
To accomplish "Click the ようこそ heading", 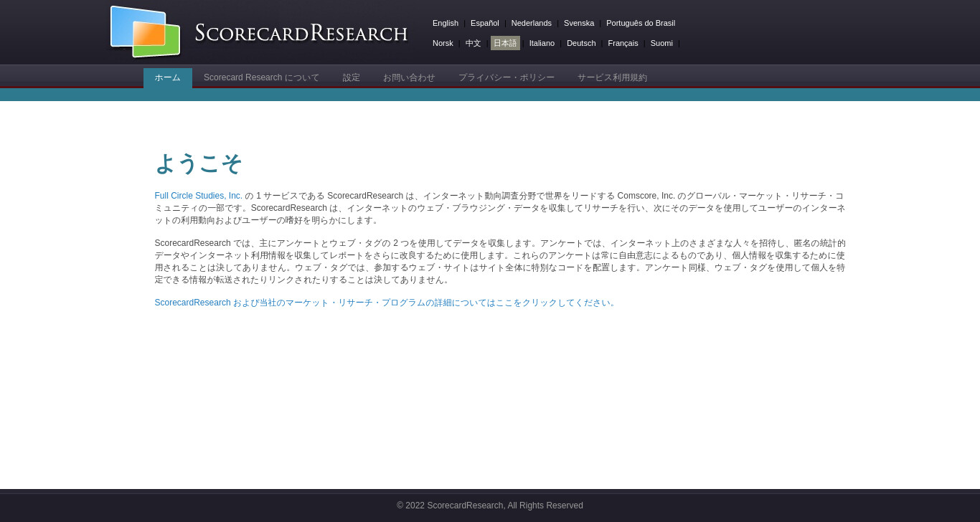I will tap(199, 163).
